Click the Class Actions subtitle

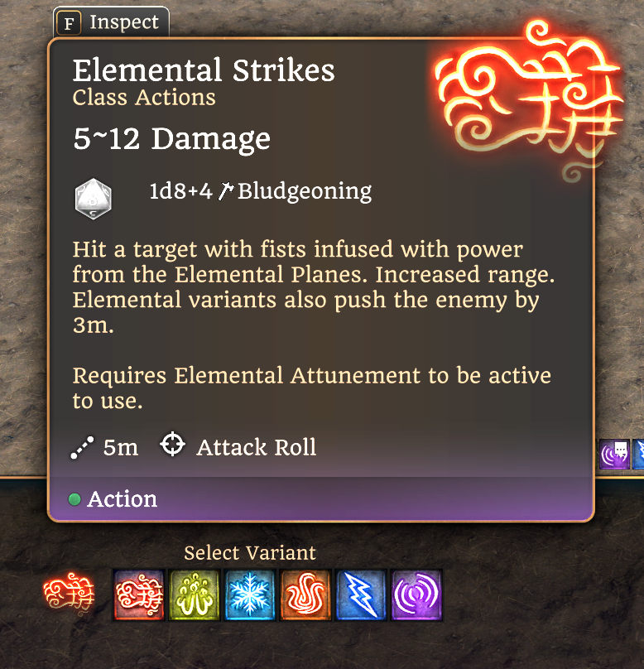[144, 98]
